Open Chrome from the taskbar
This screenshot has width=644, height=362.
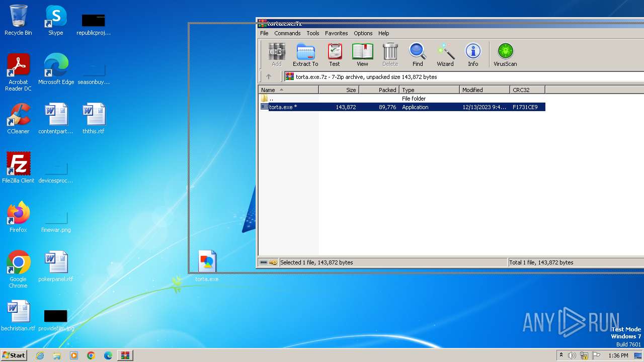coord(91,355)
